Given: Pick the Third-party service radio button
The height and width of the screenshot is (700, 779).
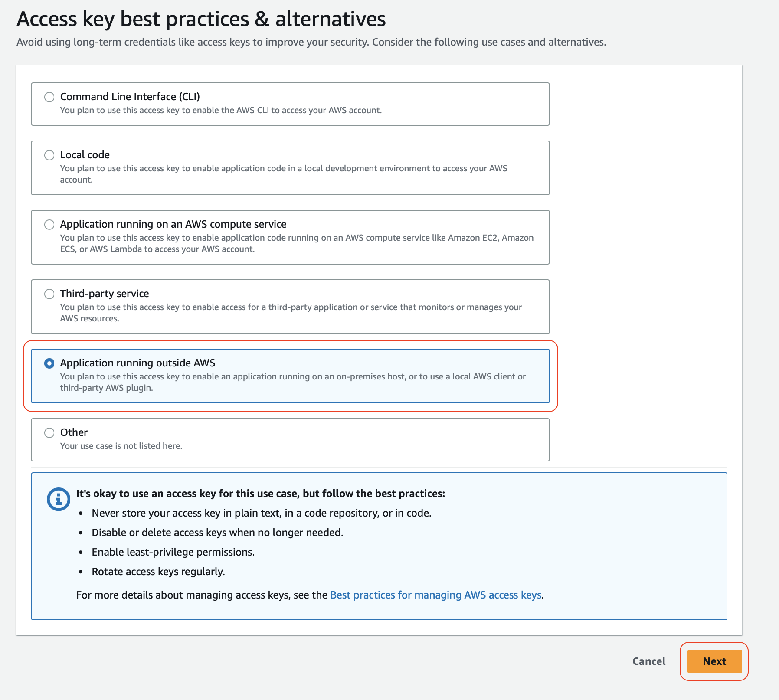Looking at the screenshot, I should 49,294.
